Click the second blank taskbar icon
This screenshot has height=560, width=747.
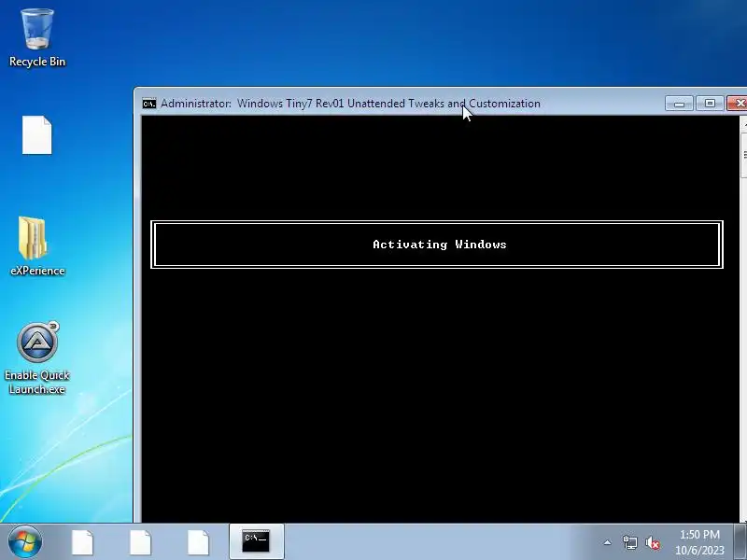coord(141,542)
